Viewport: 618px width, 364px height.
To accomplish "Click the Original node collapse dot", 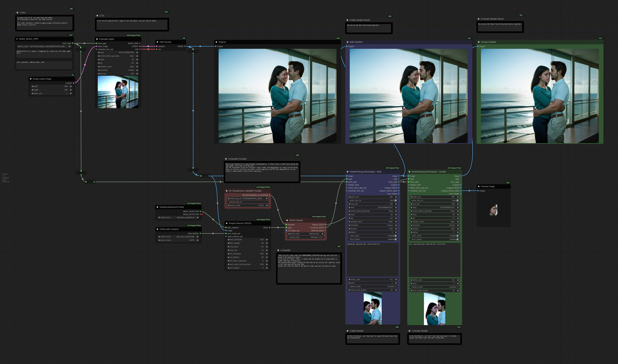I will click(x=216, y=42).
